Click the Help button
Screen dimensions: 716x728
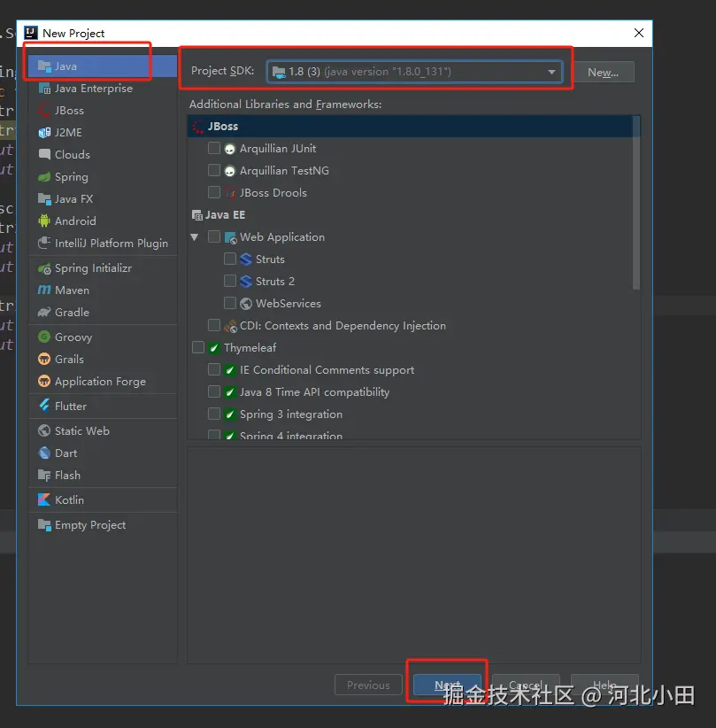coord(604,685)
